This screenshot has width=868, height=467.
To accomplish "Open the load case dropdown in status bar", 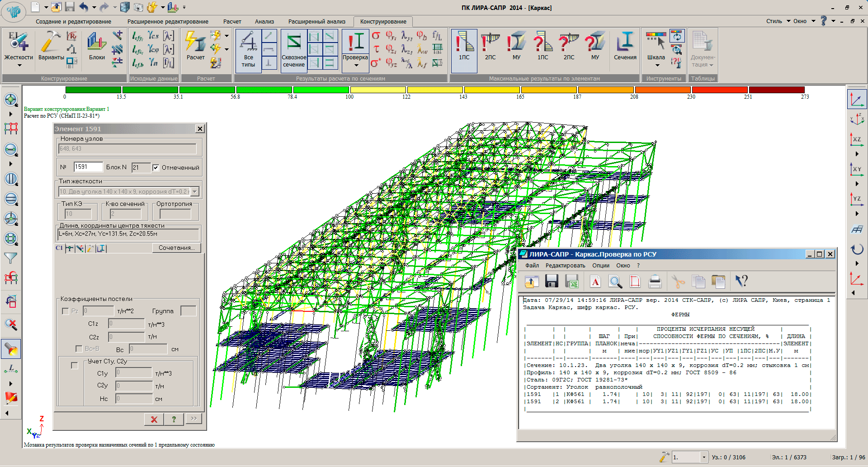I will click(703, 457).
